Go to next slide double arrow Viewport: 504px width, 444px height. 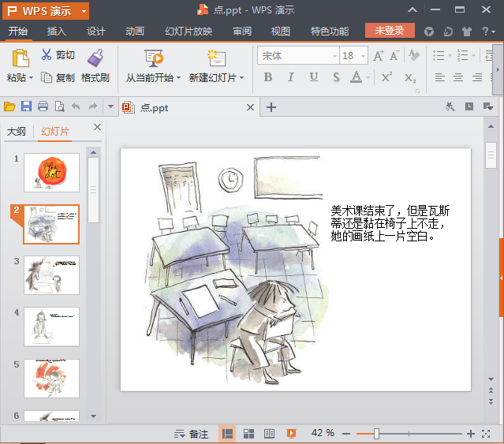pyautogui.click(x=491, y=401)
